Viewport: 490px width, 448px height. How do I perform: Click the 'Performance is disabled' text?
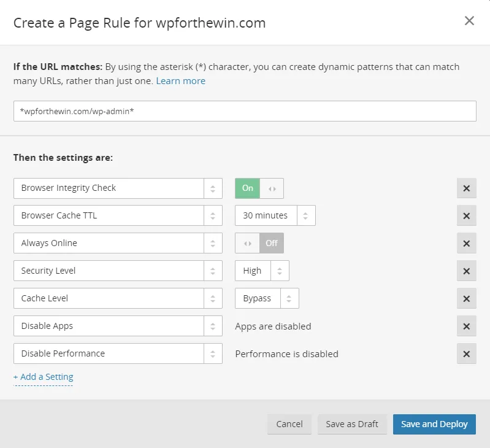[286, 354]
